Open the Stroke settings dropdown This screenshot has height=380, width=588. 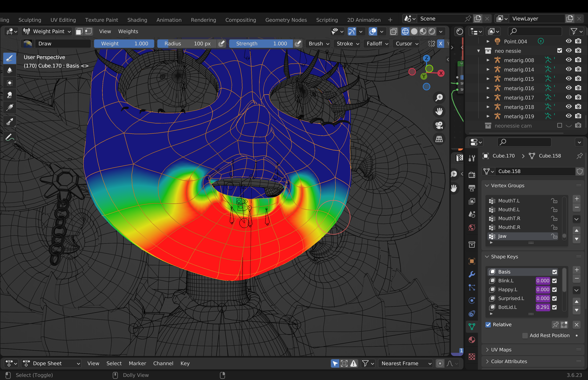pyautogui.click(x=347, y=44)
